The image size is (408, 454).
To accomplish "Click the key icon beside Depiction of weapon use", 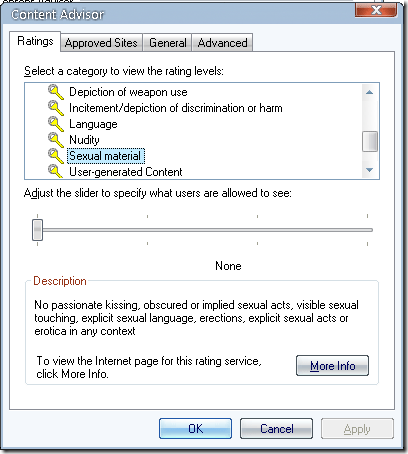I will 56,92.
